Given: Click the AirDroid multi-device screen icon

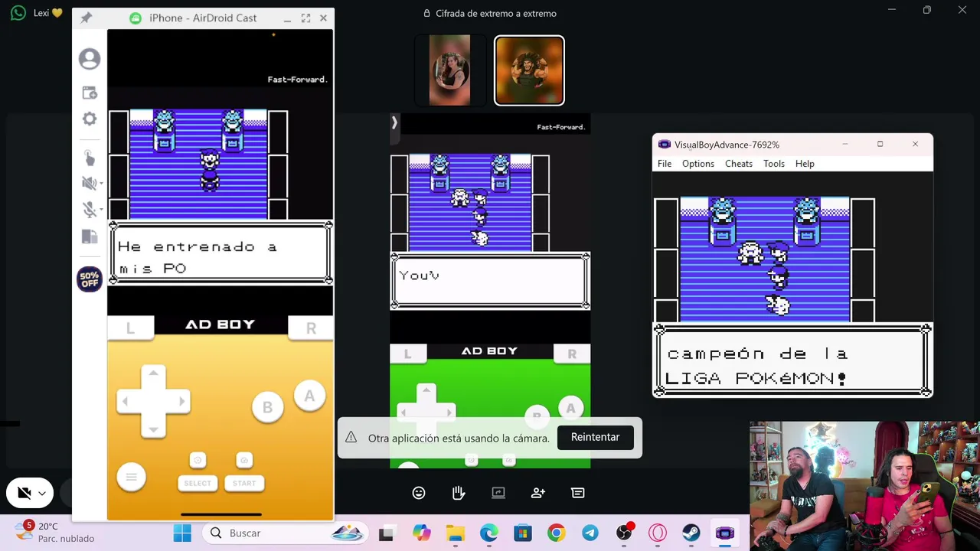Looking at the screenshot, I should coord(90,237).
